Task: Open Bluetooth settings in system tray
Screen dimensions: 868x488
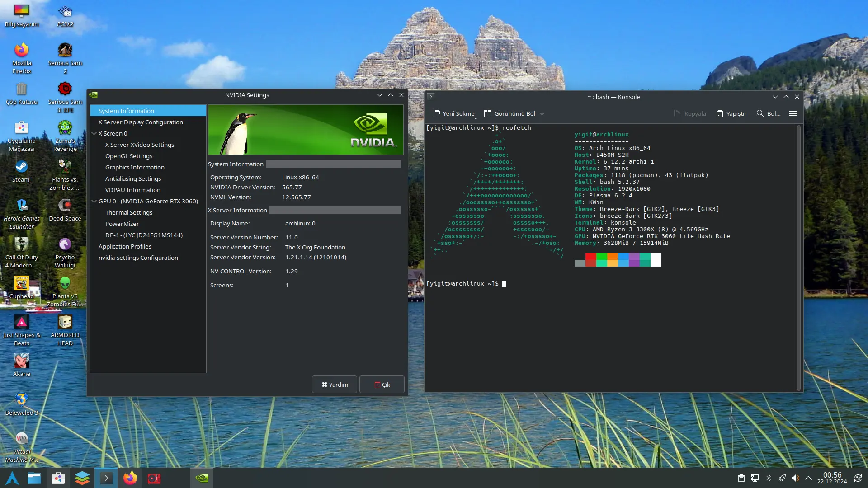Action: pos(769,478)
